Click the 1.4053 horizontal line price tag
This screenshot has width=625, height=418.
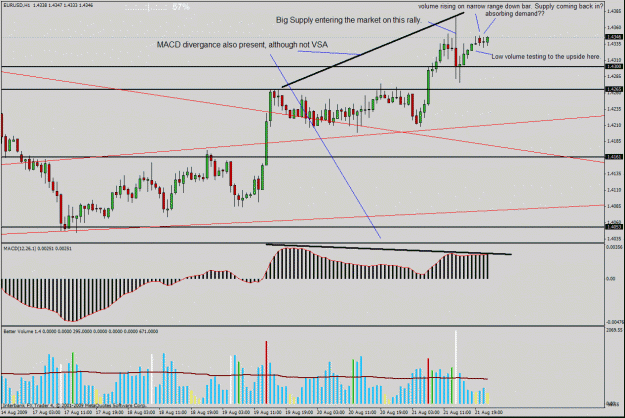click(x=613, y=227)
